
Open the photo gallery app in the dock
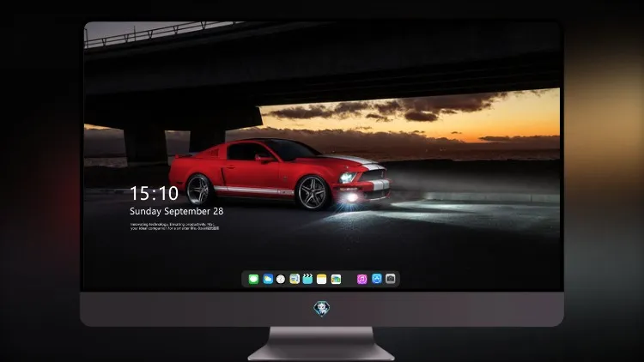point(336,279)
